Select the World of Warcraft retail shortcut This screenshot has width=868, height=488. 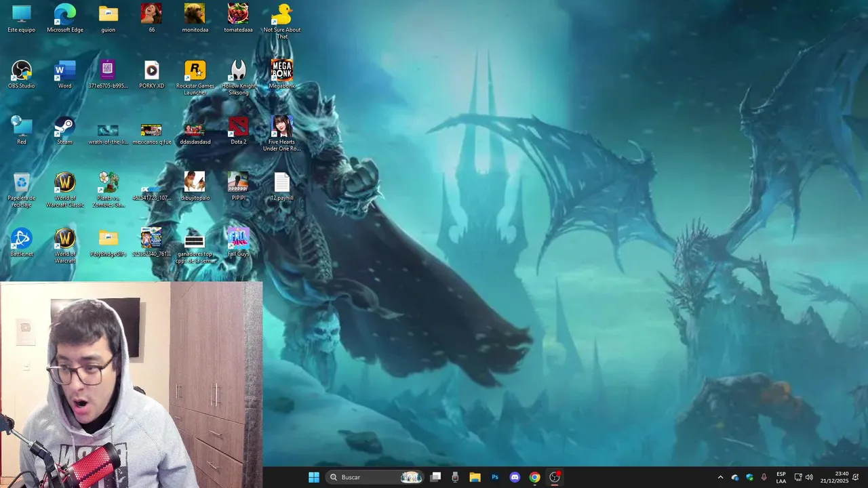tap(65, 246)
